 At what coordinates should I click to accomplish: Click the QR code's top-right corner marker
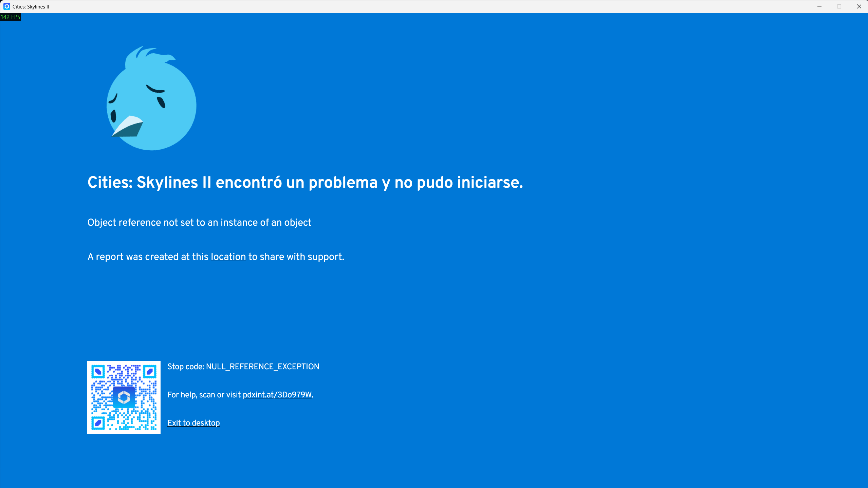click(149, 372)
